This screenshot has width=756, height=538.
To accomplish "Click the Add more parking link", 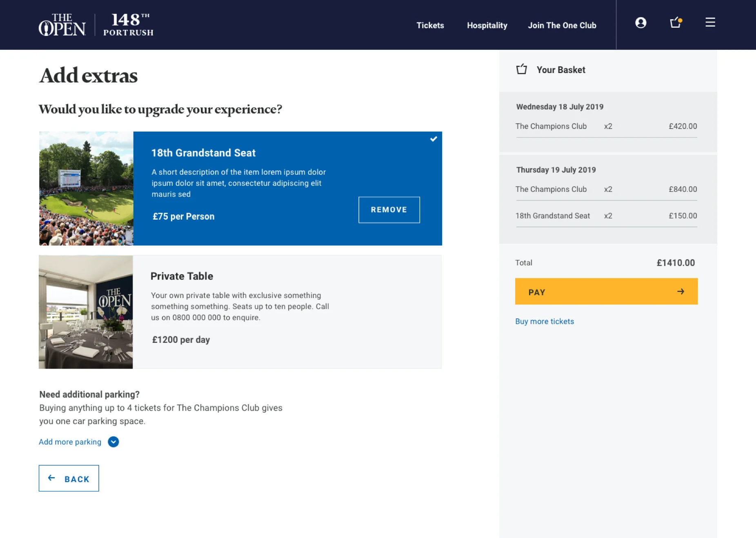I will coord(70,442).
